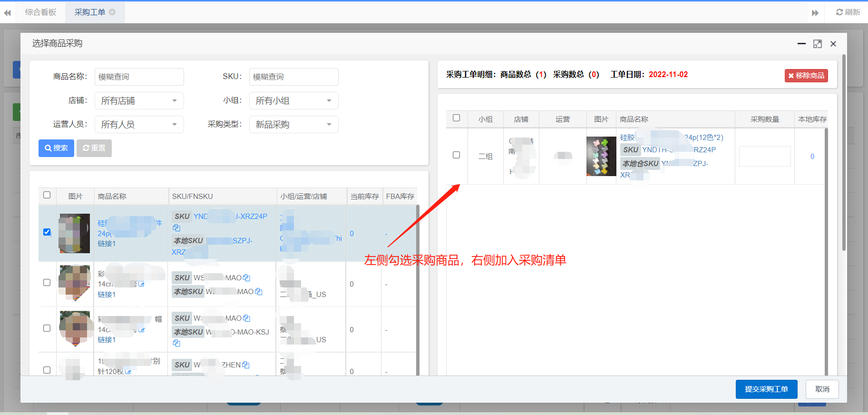868x415 pixels.
Task: Click the dialog's outer vertical scrollbar
Action: [x=844, y=152]
